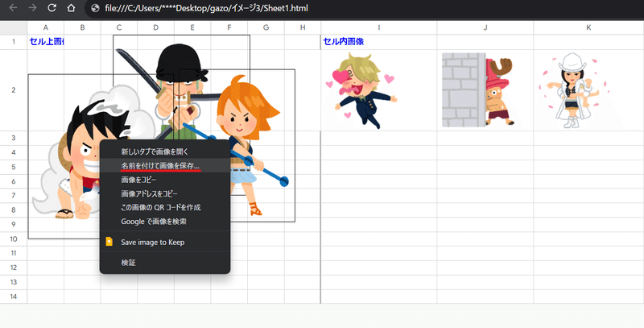The height and width of the screenshot is (328, 644).
Task: Click row header 13
Action: point(14,282)
